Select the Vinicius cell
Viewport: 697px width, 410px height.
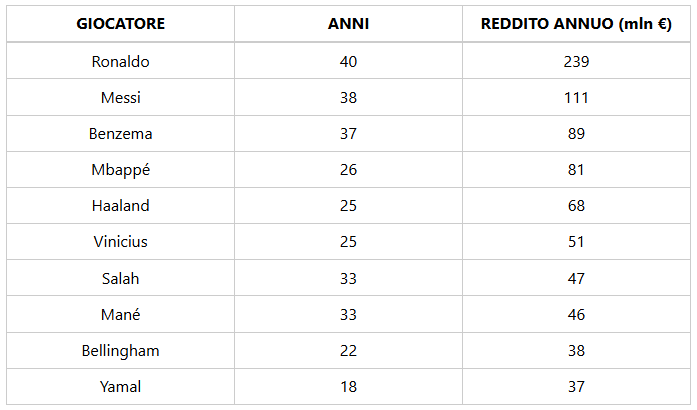click(x=121, y=242)
